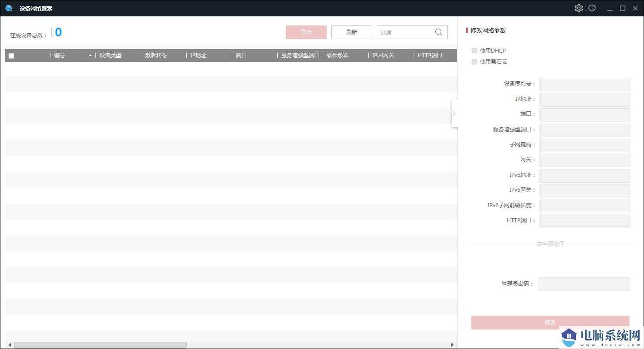Click the 修改 modify button
Image resolution: width=644 pixels, height=349 pixels.
550,323
